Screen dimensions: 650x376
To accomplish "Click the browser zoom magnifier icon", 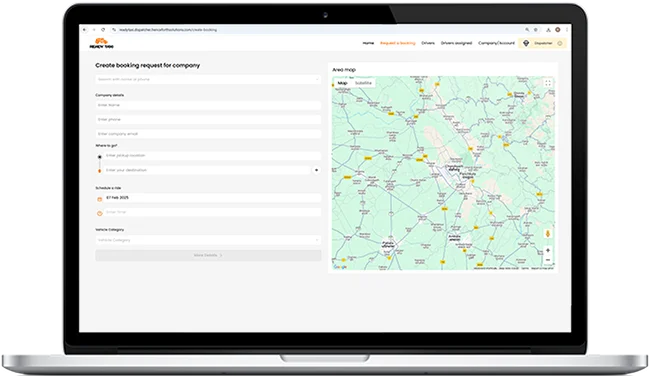I will pos(527,30).
